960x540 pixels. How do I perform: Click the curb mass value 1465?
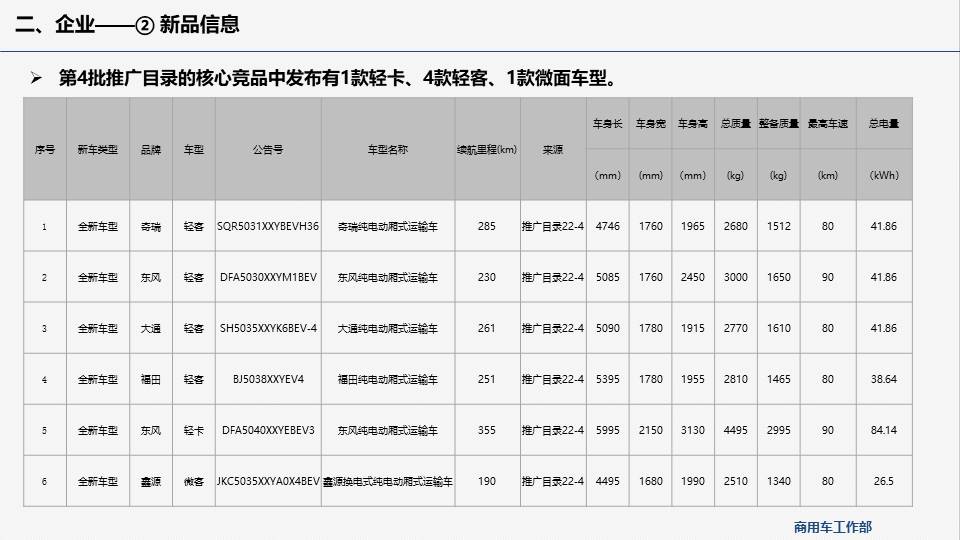778,379
